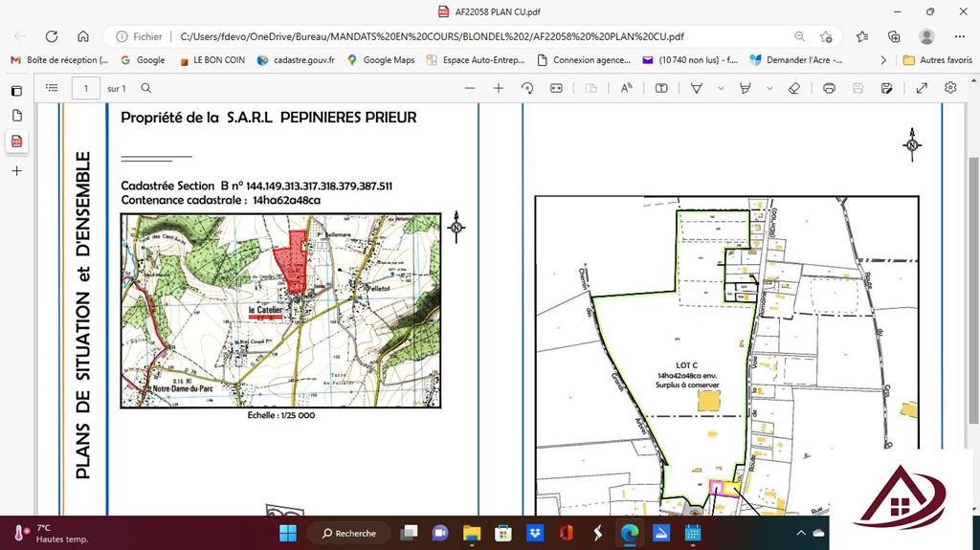Viewport: 980px width, 550px height.
Task: Click the address bar file URL
Action: pos(432,36)
